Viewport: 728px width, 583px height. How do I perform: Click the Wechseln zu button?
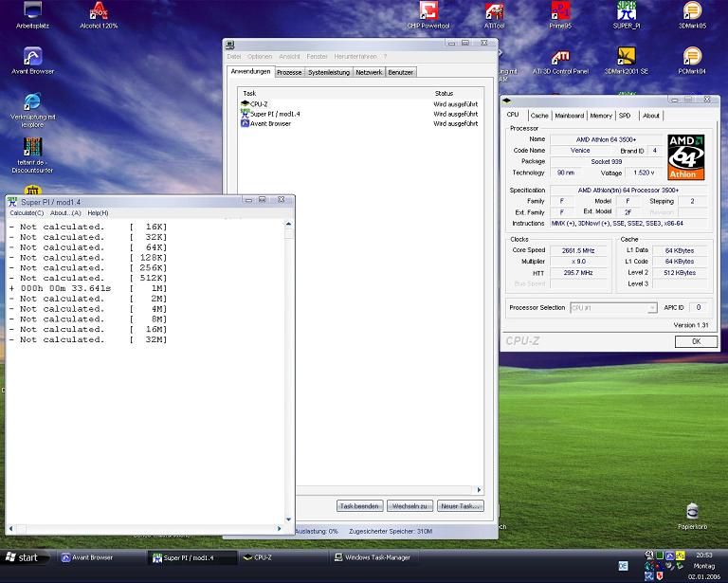coord(409,506)
